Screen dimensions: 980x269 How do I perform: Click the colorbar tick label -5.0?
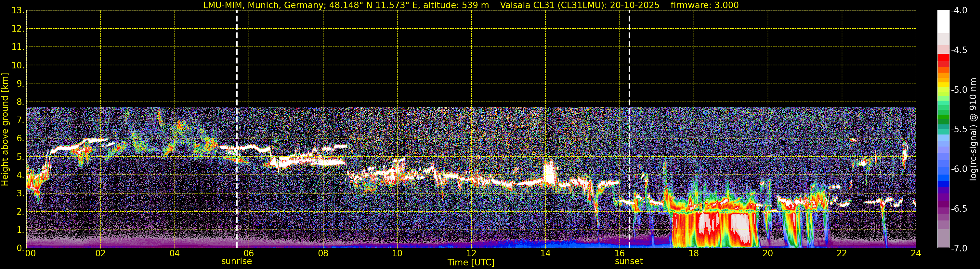pyautogui.click(x=959, y=90)
